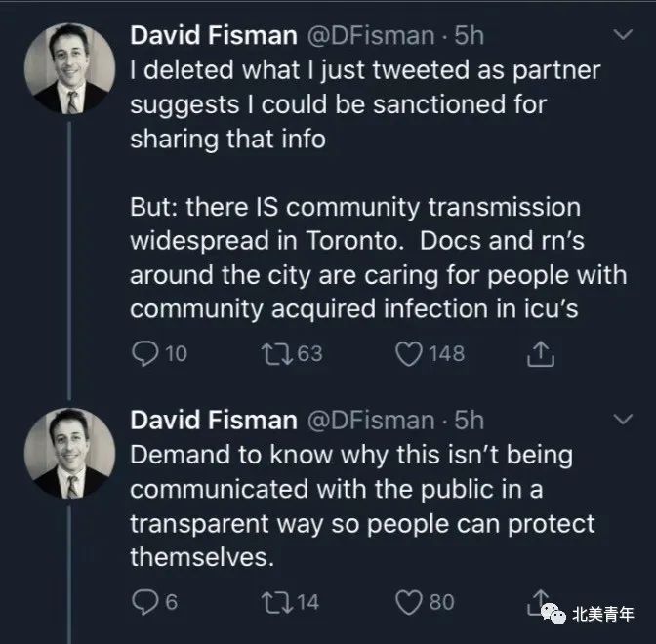Open @DFisman handle on second tweet
The height and width of the screenshot is (644, 656).
coord(371,421)
